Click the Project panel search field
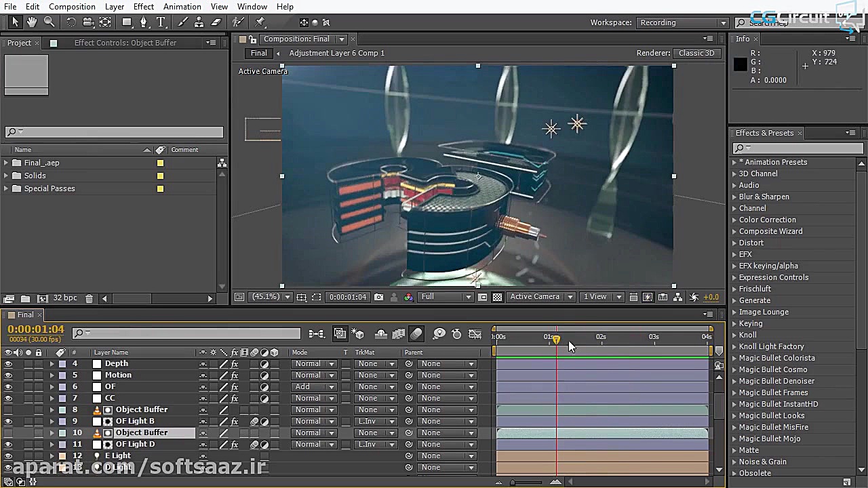The image size is (868, 488). (114, 132)
